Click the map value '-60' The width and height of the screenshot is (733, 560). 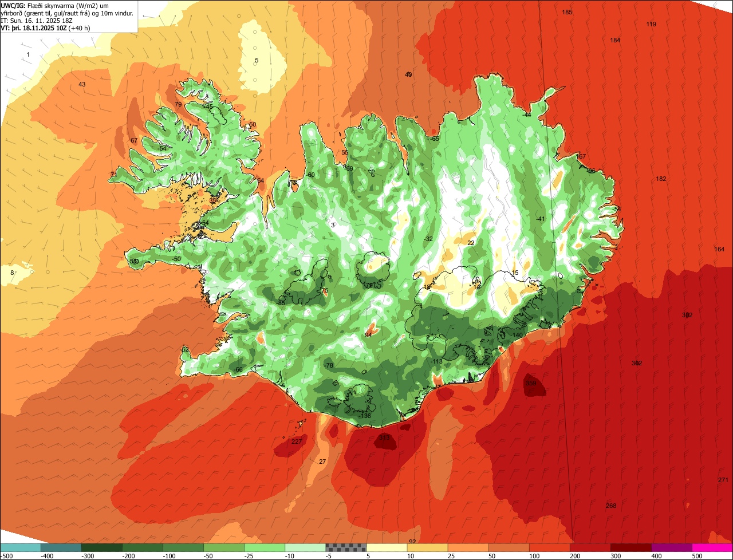point(311,175)
